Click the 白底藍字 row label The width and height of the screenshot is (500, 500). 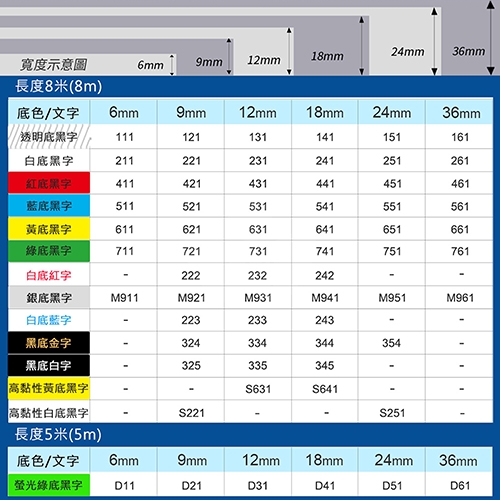tap(49, 320)
